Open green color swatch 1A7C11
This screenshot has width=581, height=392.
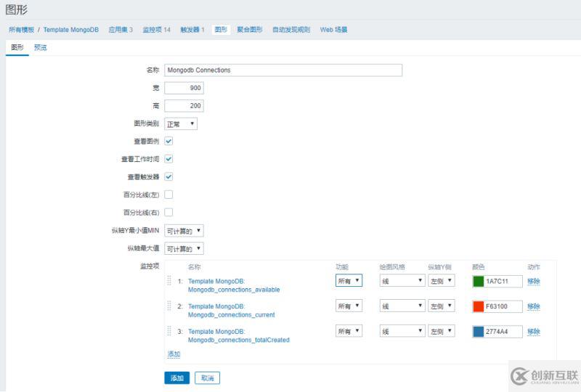coord(478,281)
